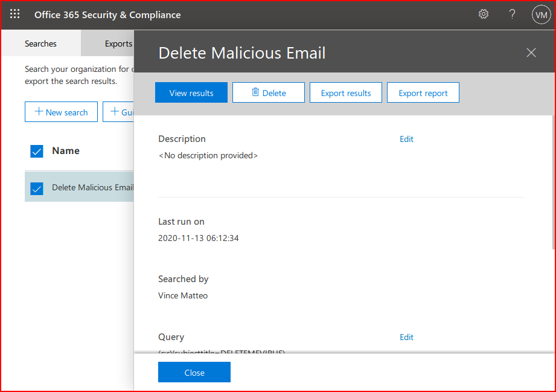This screenshot has height=392, width=556.
Task: Open the help question mark icon
Action: tap(512, 14)
